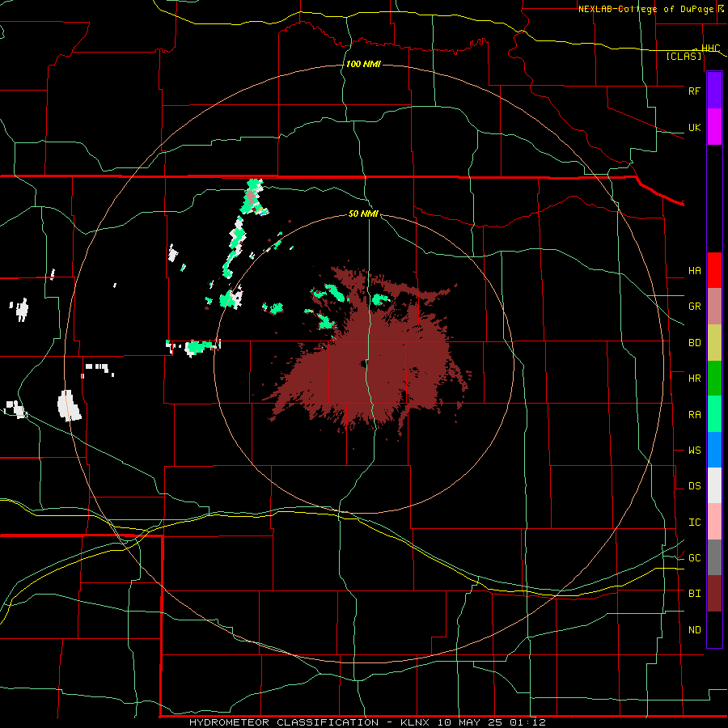Click the BD legend label

pyautogui.click(x=694, y=343)
